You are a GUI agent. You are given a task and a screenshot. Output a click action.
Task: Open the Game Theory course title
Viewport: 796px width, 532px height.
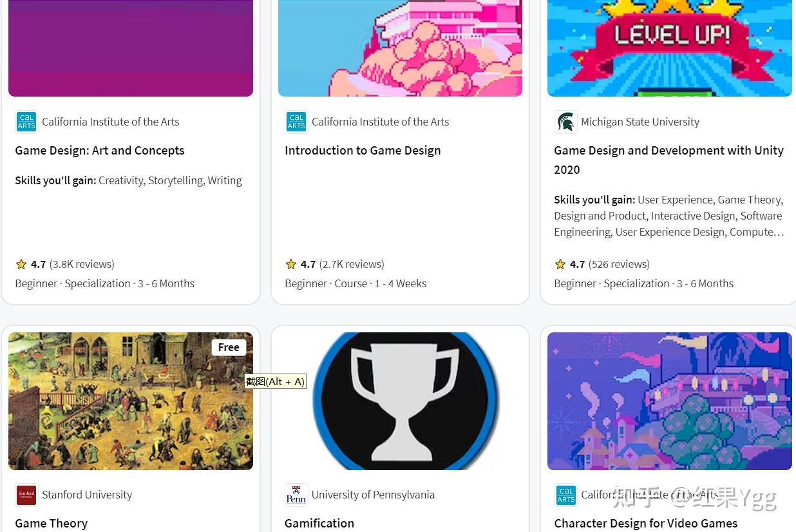(x=52, y=524)
